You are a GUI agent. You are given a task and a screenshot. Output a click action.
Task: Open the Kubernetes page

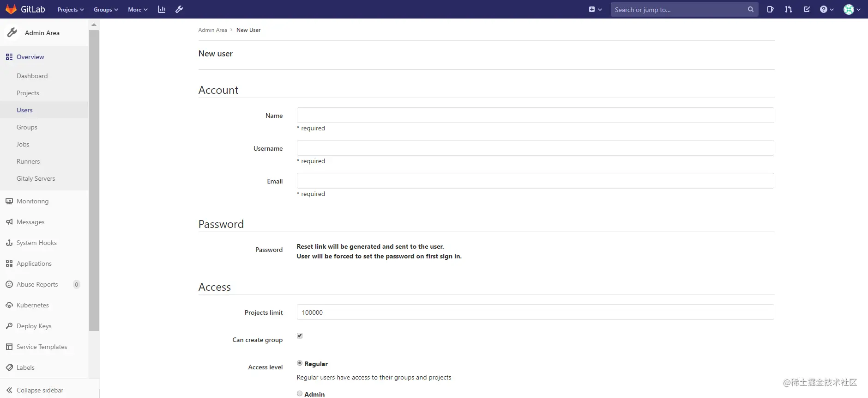click(32, 305)
